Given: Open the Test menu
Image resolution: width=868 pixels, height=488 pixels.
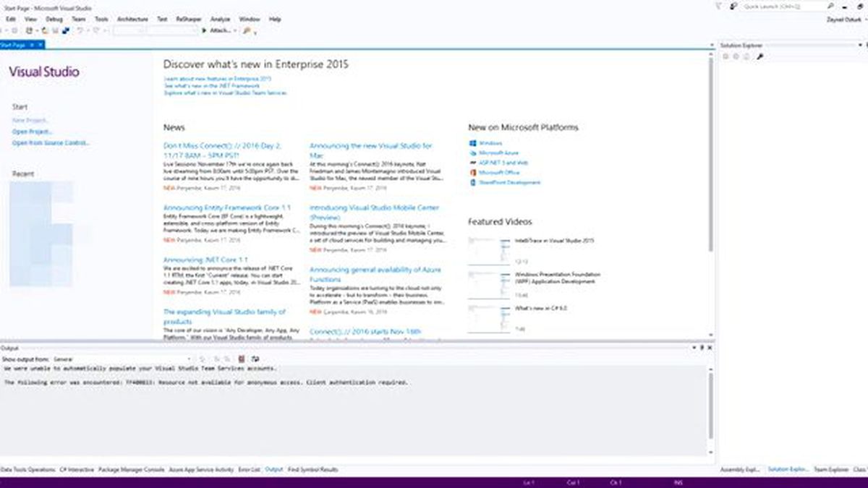Looking at the screenshot, I should coord(163,19).
